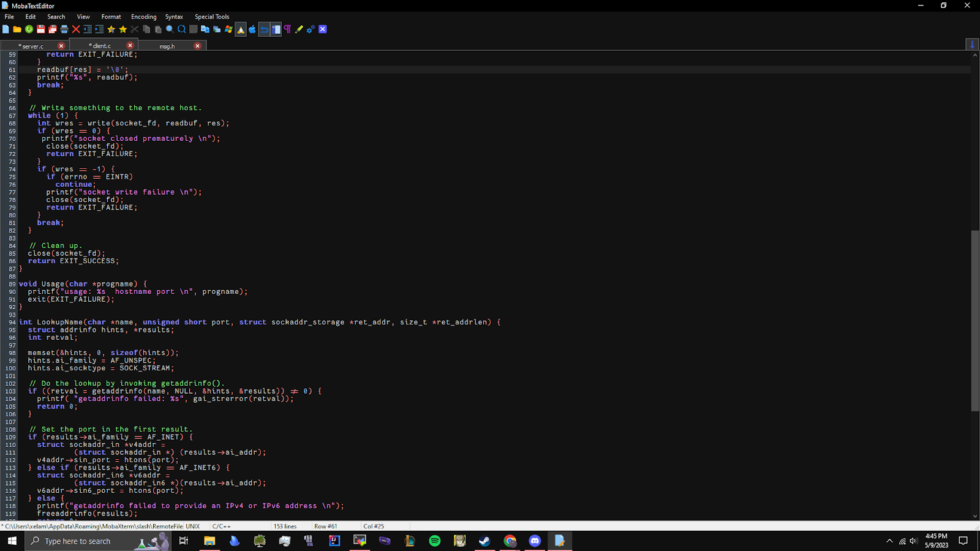The height and width of the screenshot is (551, 980).
Task: Toggle paragraph marks with the pilcrow icon
Action: tap(287, 29)
